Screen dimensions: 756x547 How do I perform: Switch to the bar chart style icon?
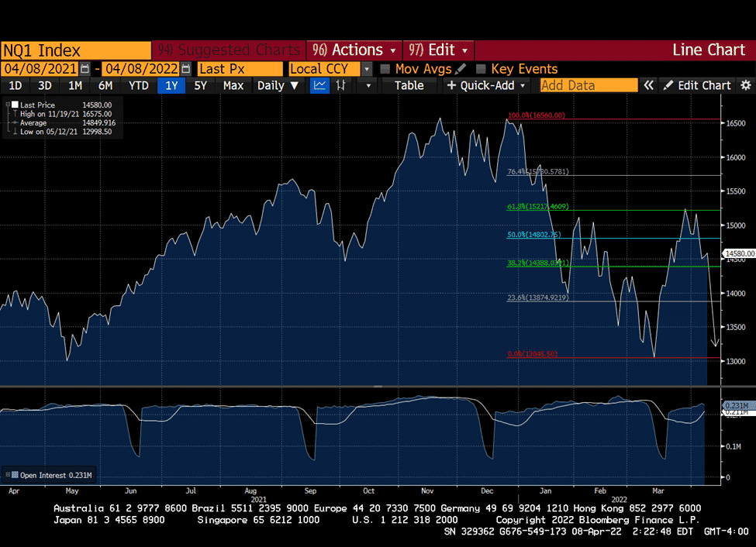[x=341, y=85]
